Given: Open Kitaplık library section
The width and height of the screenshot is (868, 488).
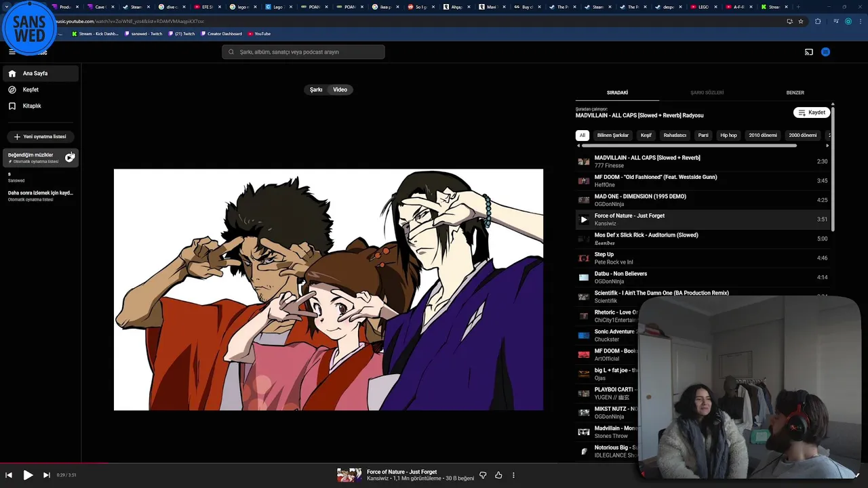Looking at the screenshot, I should click(x=41, y=106).
